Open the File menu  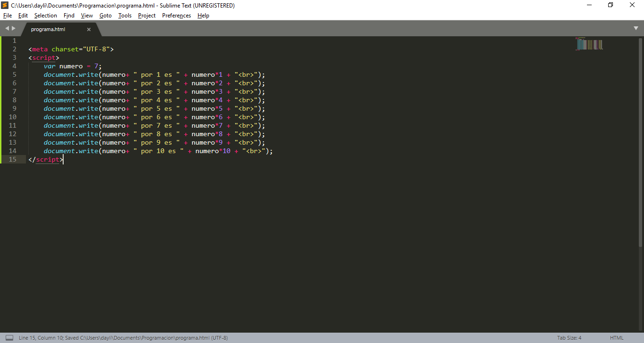[8, 16]
